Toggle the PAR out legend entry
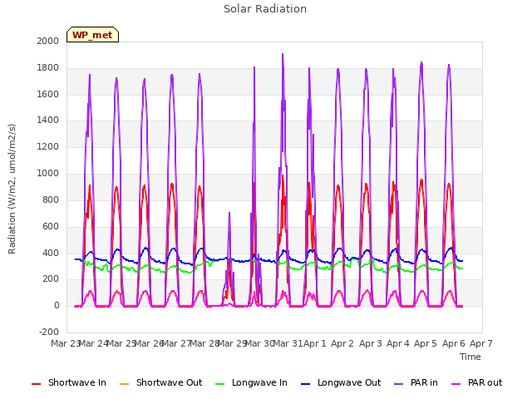The width and height of the screenshot is (532, 399). (476, 382)
